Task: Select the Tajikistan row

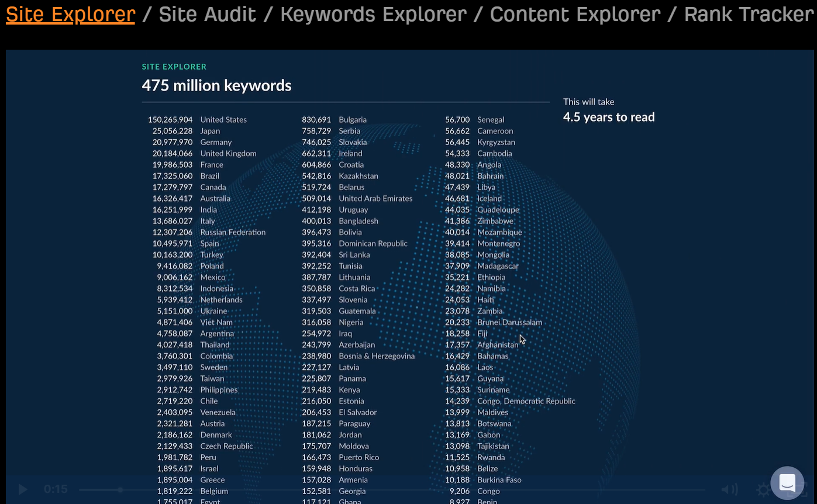Action: [477, 446]
